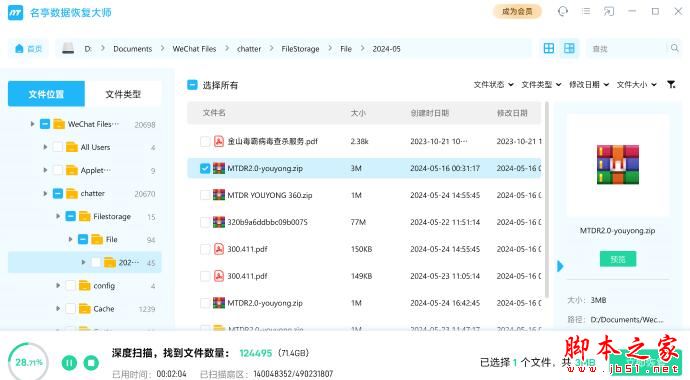The width and height of the screenshot is (690, 380).
Task: Toggle the config folder checkbox
Action: click(70, 286)
